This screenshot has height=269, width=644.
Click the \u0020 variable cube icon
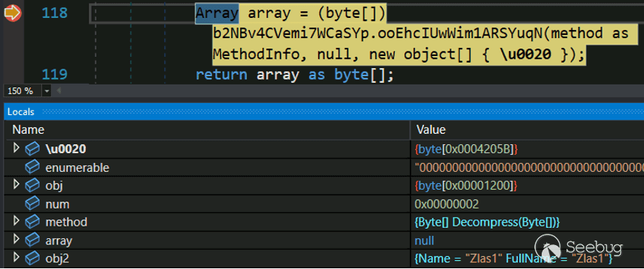(32, 149)
